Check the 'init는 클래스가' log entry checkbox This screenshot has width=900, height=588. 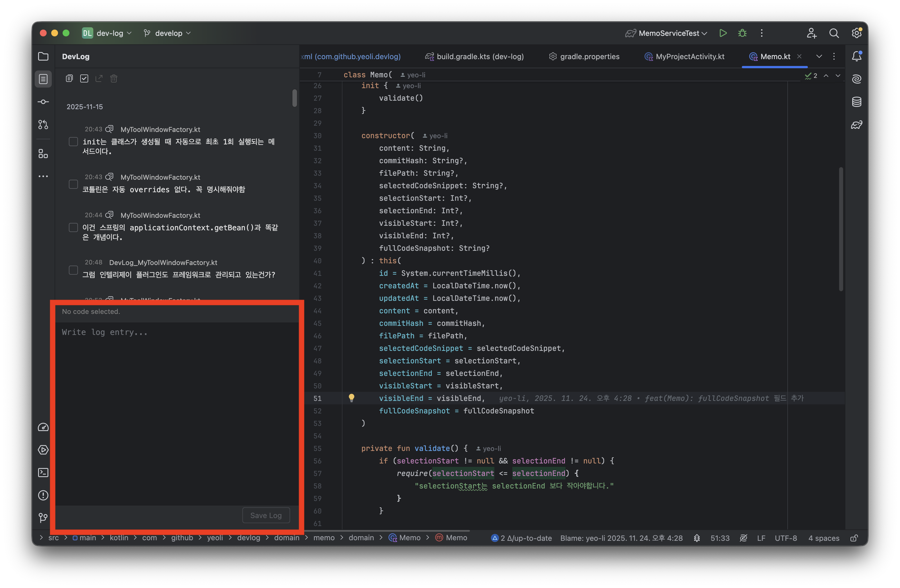73,142
